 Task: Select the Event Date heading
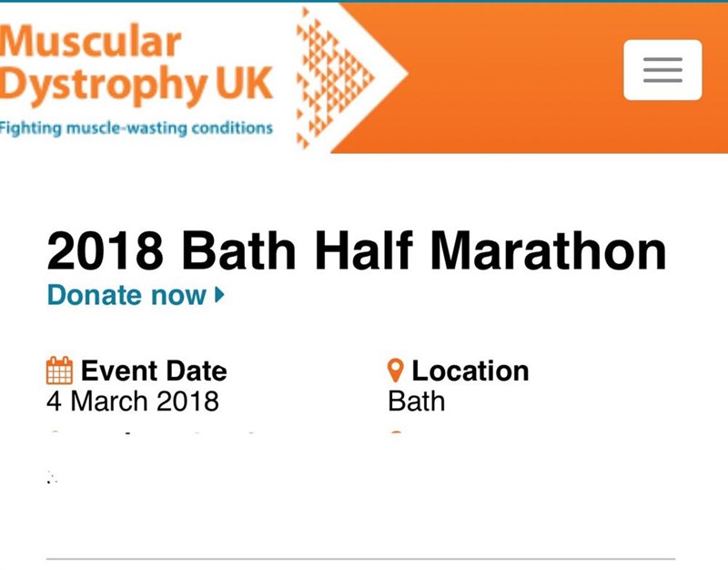pos(154,371)
